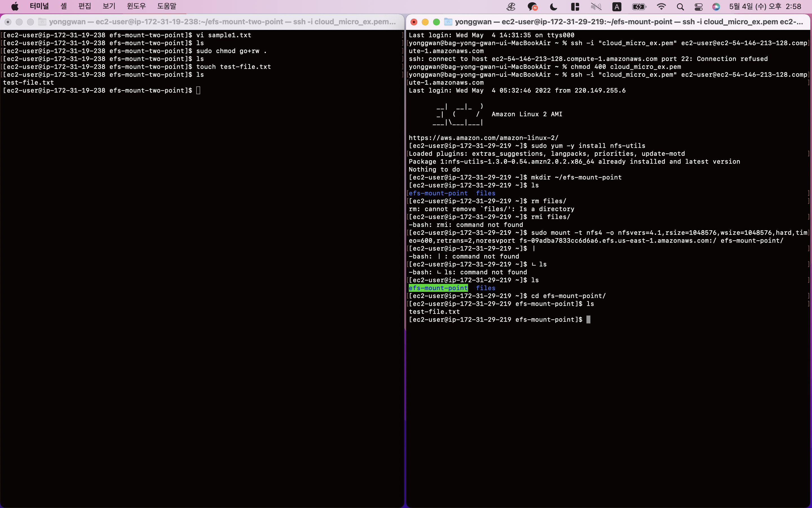Click the cursive S menu bar icon
This screenshot has height=508, width=812.
[511, 6]
